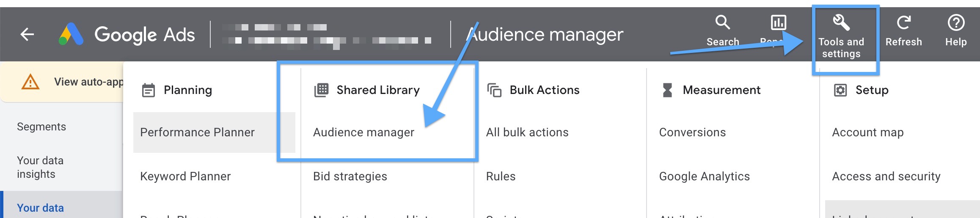The height and width of the screenshot is (218, 980).
Task: Open Performance Planner
Action: pyautogui.click(x=214, y=132)
